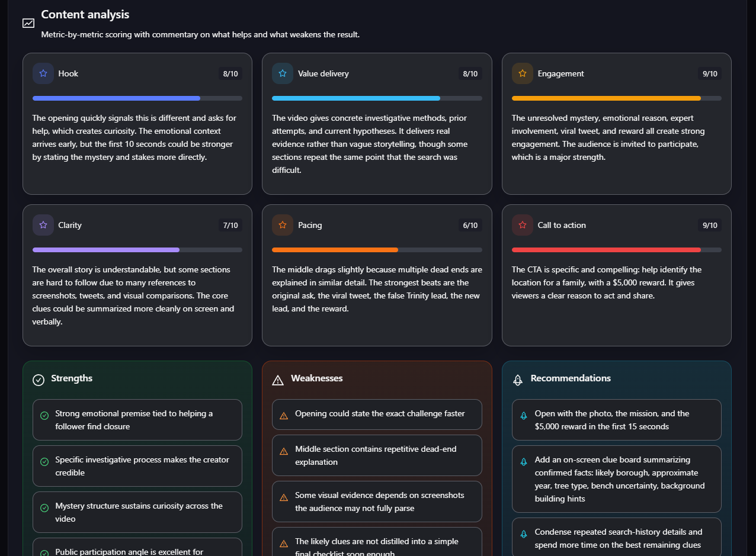This screenshot has width=756, height=556.
Task: Click the Pacing star icon
Action: point(283,225)
